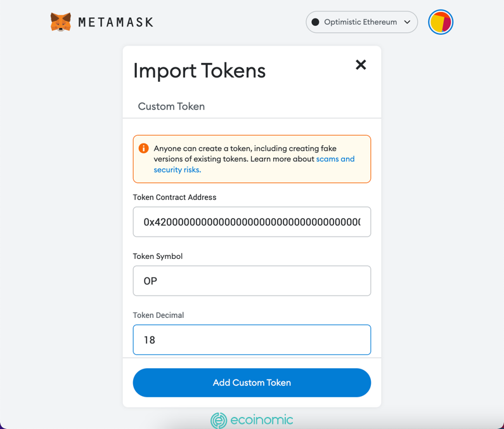The height and width of the screenshot is (429, 504).
Task: Open the account avatar menu
Action: 441,22
